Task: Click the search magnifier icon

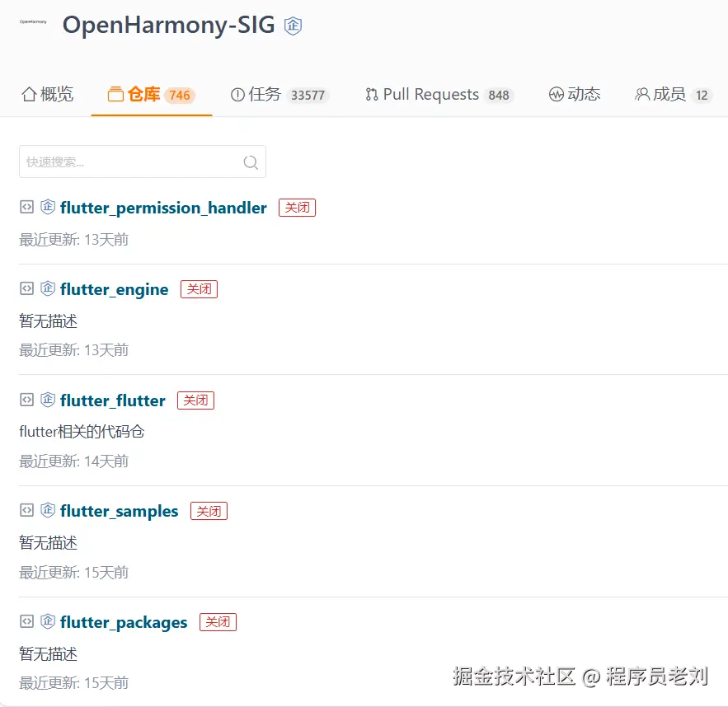Action: point(251,162)
